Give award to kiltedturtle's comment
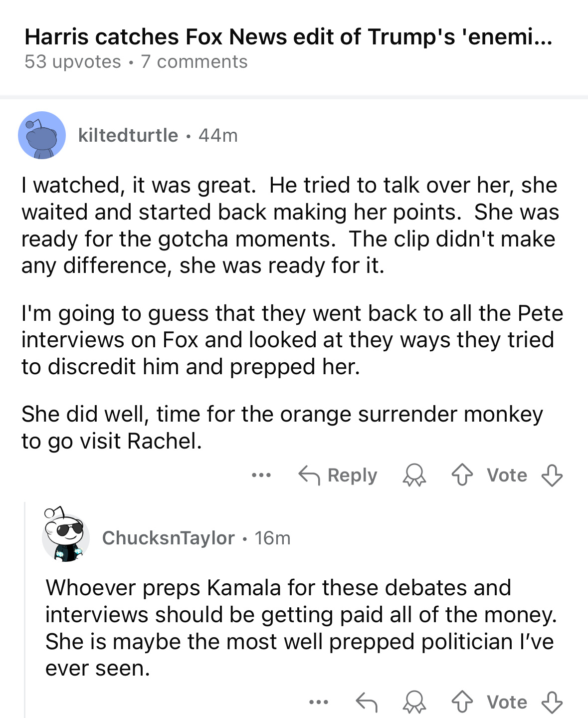 (414, 475)
